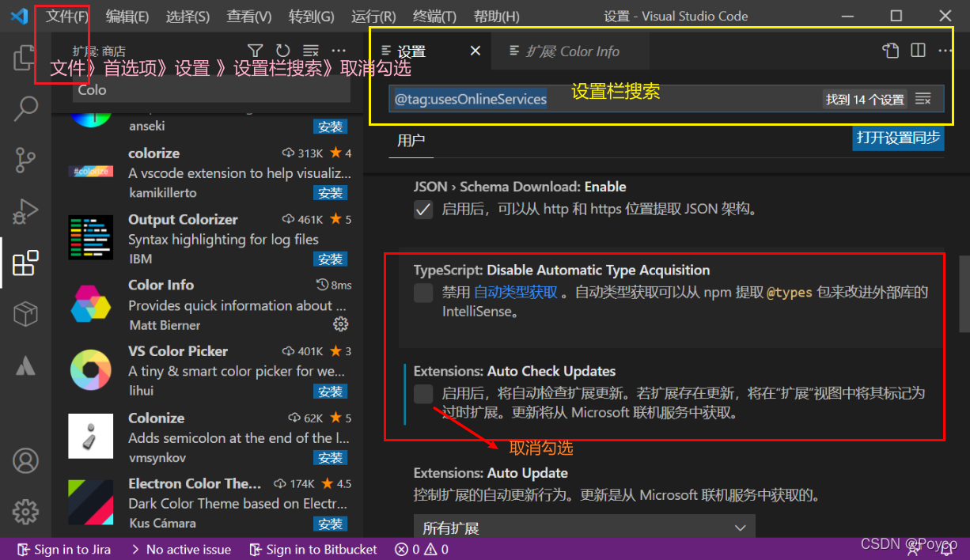Uncheck JSON Schema Download Enable checkbox
The height and width of the screenshot is (560, 970).
click(423, 210)
